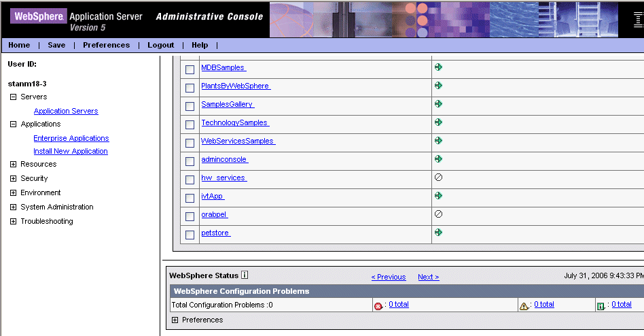Collapse the Applications tree node
This screenshot has height=336, width=644.
tap(13, 124)
